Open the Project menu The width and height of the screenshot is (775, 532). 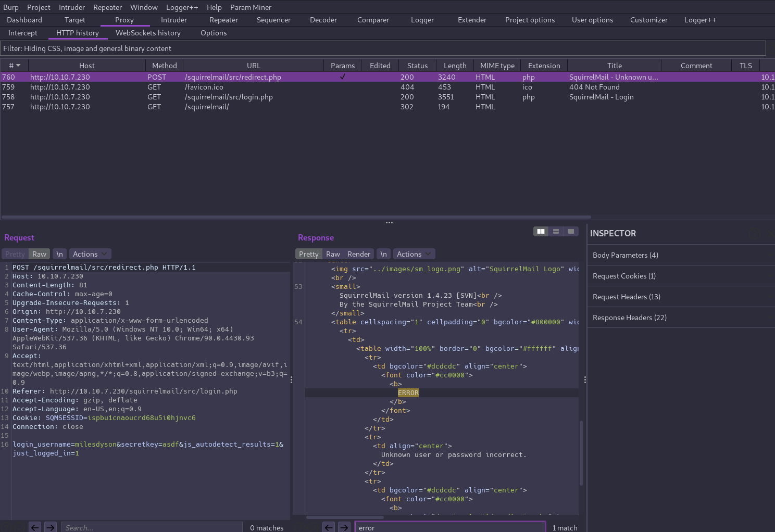pos(39,7)
